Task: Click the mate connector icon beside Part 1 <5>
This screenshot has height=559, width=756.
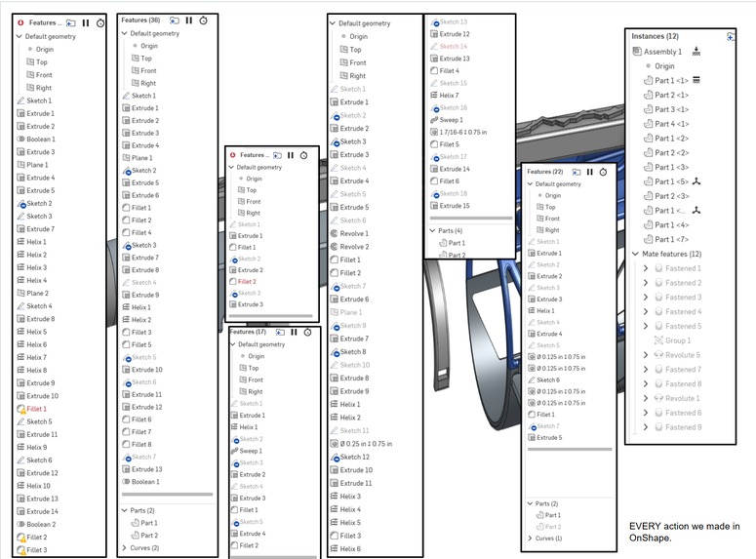Action: pyautogui.click(x=696, y=181)
